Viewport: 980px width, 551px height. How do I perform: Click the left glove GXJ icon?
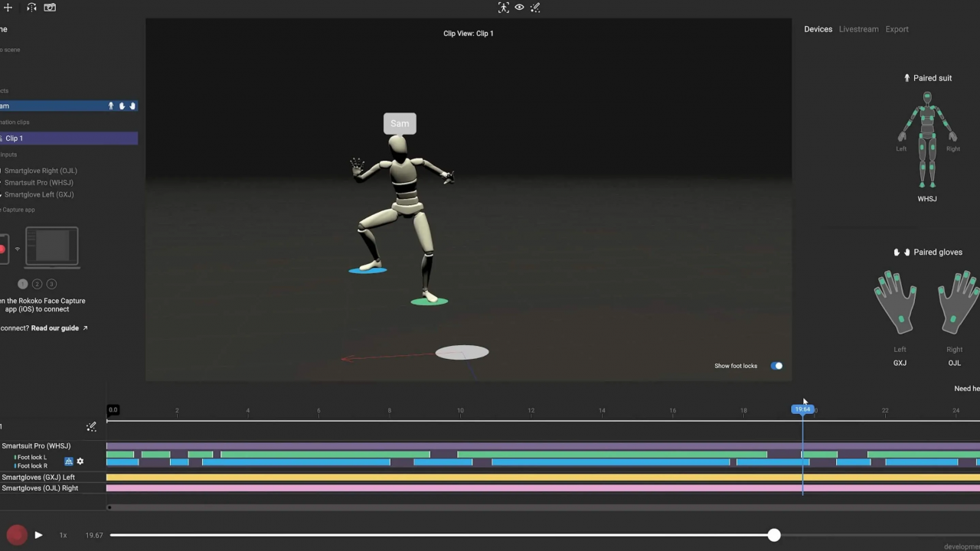(x=895, y=302)
